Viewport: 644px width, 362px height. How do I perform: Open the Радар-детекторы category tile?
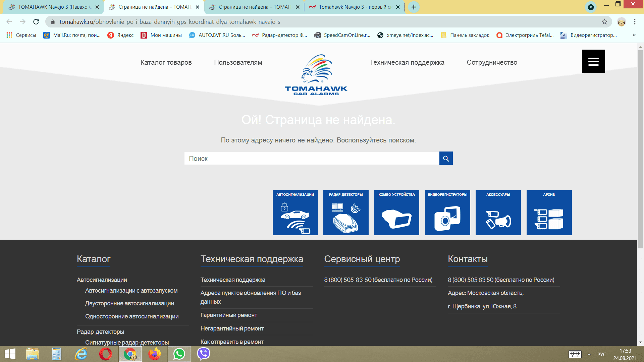[346, 213]
